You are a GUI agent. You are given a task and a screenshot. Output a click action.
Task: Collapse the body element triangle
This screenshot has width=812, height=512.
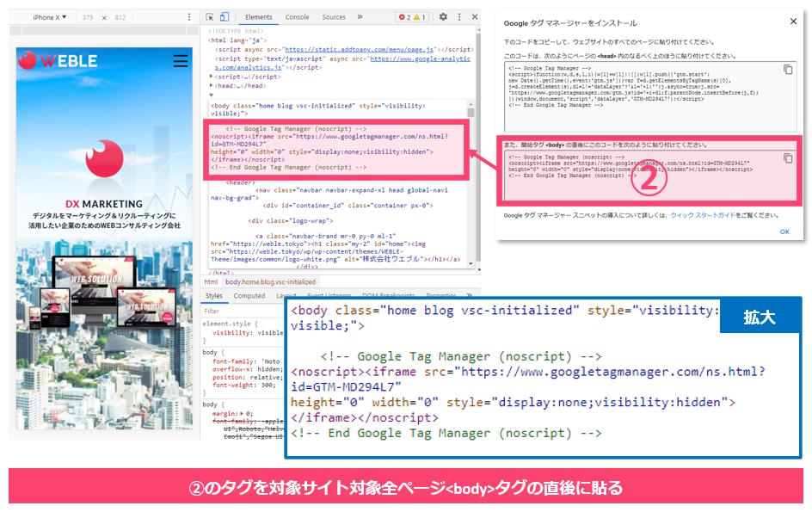[212, 95]
